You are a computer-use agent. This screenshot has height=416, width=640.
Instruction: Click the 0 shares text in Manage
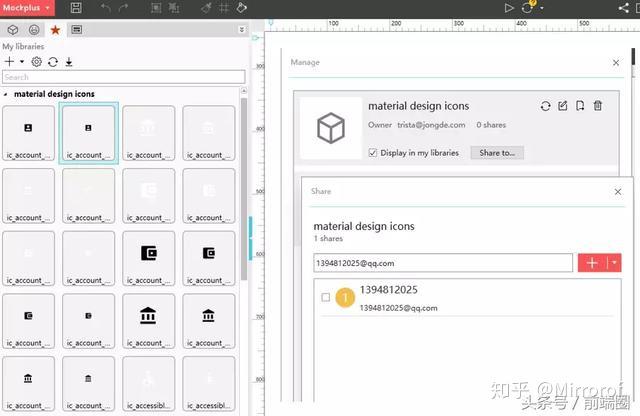point(491,125)
